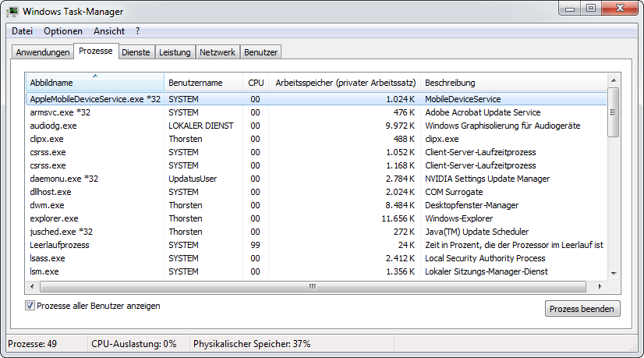Switch to the Dienste tab

pyautogui.click(x=136, y=52)
